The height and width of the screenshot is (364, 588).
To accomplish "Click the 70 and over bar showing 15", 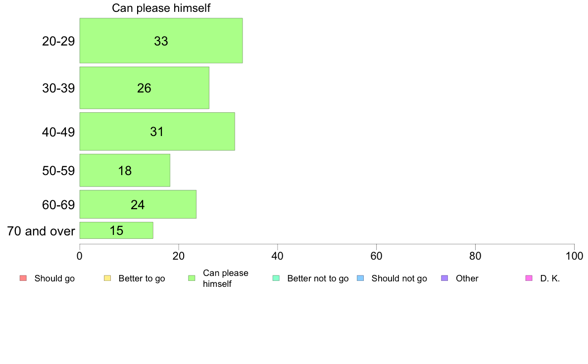I will [116, 230].
